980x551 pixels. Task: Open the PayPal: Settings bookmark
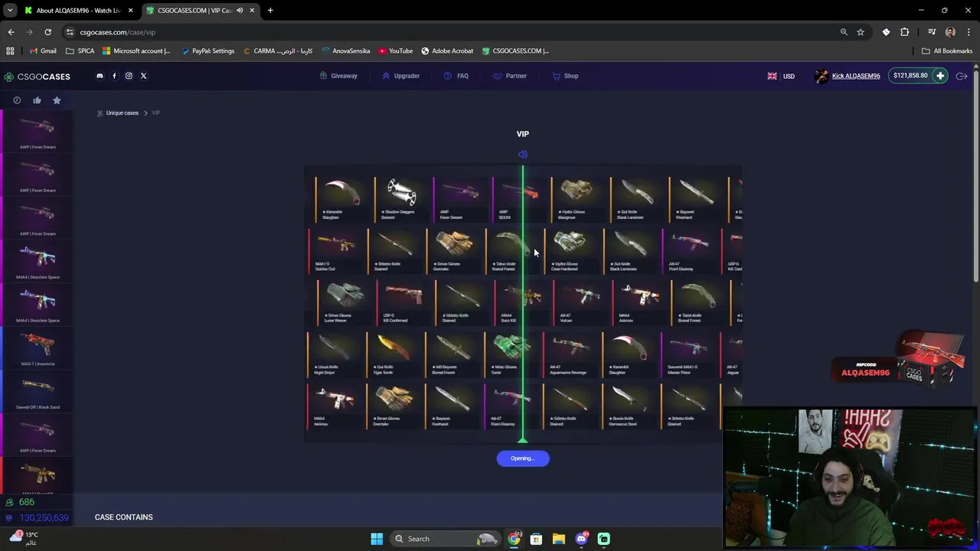(208, 51)
